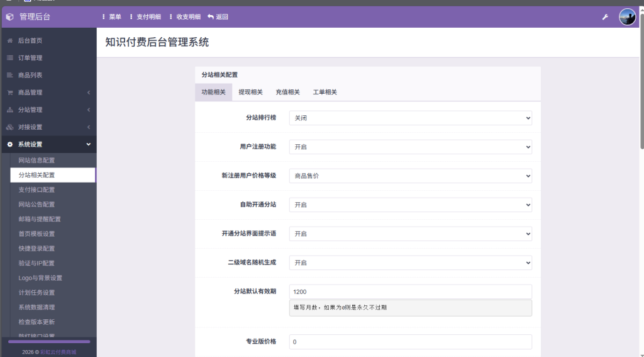Click the cart icon next to 商品管理
Image resolution: width=644 pixels, height=357 pixels.
click(10, 93)
